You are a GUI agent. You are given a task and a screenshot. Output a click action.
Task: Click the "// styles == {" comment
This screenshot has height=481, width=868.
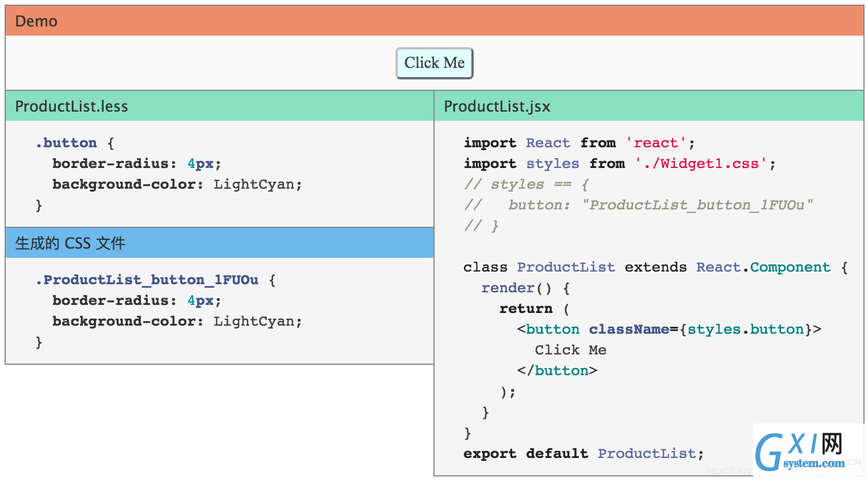coord(527,184)
